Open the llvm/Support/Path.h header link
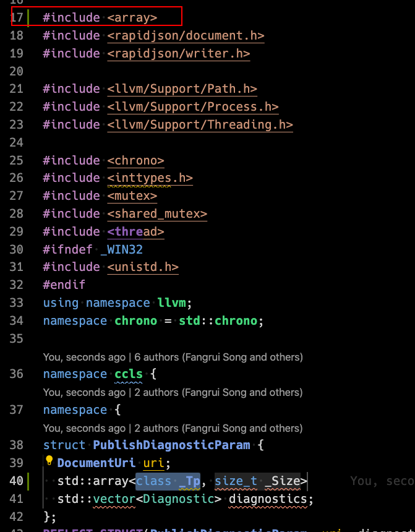 (182, 89)
